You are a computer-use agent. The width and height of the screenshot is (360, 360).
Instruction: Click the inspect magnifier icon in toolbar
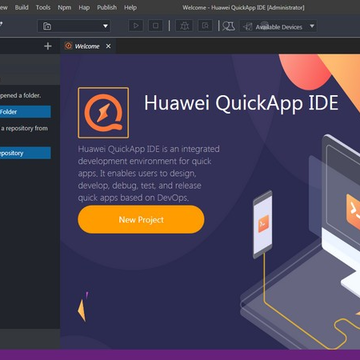[205, 26]
